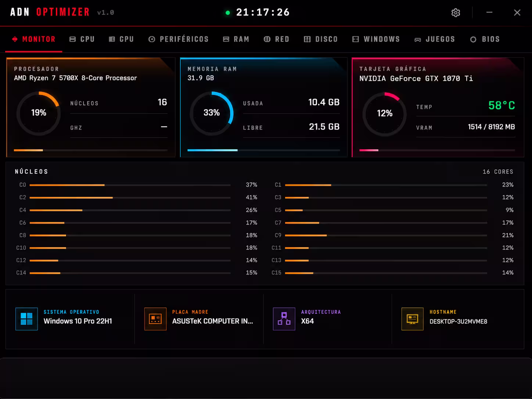Open the CPU tab right after MONITOR
The width and height of the screenshot is (532, 399).
click(x=82, y=39)
